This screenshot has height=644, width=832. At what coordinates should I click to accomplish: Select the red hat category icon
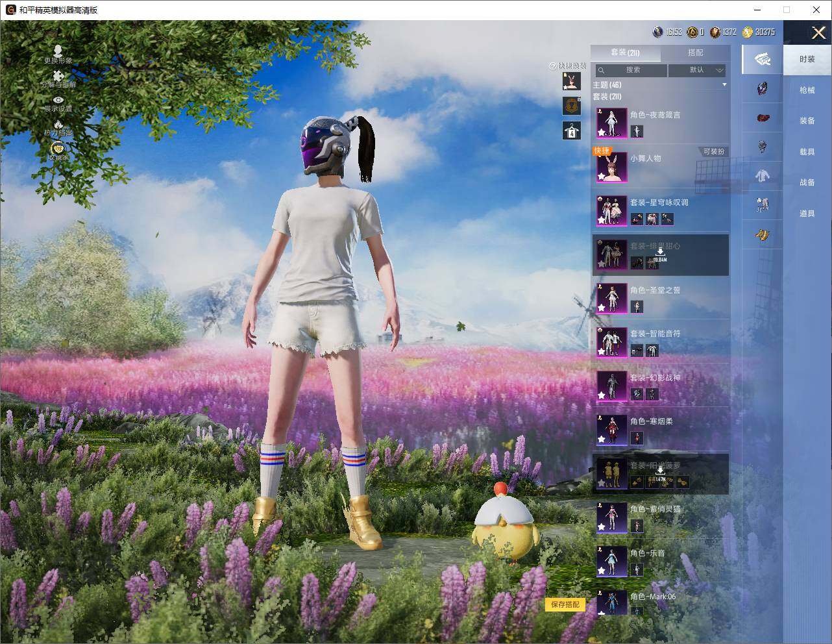click(762, 118)
